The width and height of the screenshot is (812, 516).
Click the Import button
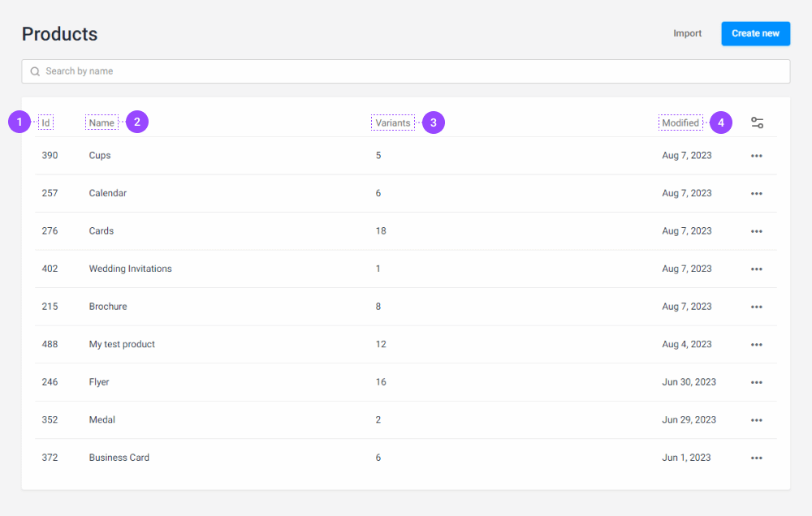[x=687, y=33]
